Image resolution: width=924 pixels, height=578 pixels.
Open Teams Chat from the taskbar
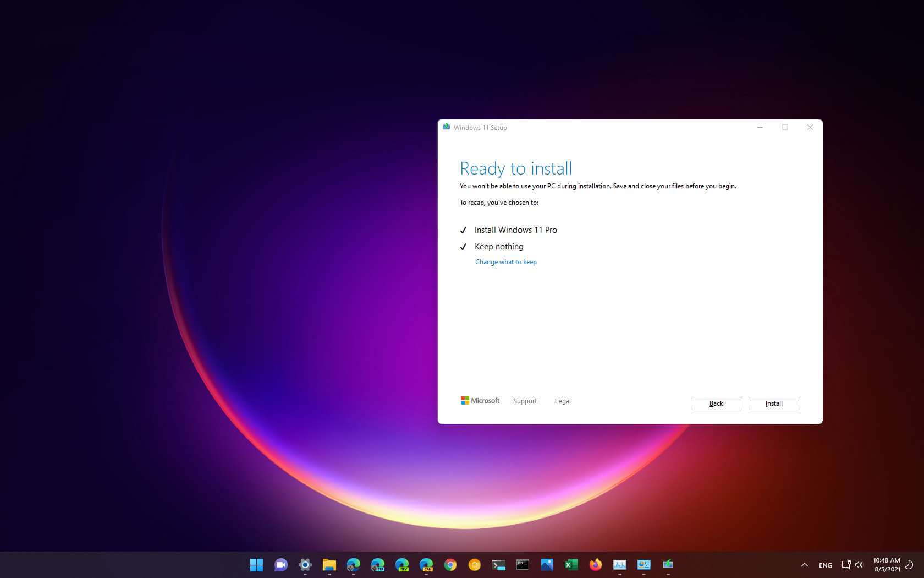click(281, 565)
